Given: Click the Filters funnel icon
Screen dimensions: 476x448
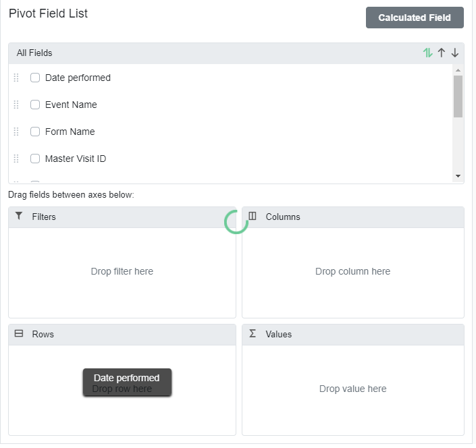Looking at the screenshot, I should [x=19, y=217].
